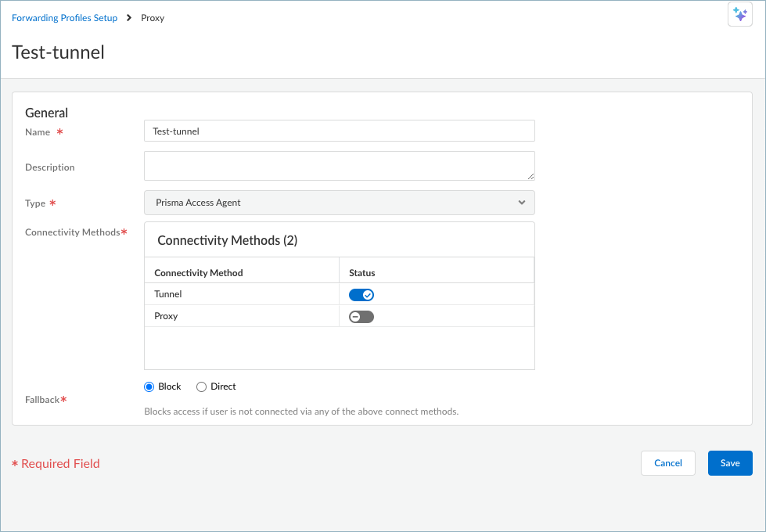
Task: Cancel editing the forwarding profile
Action: coord(667,463)
